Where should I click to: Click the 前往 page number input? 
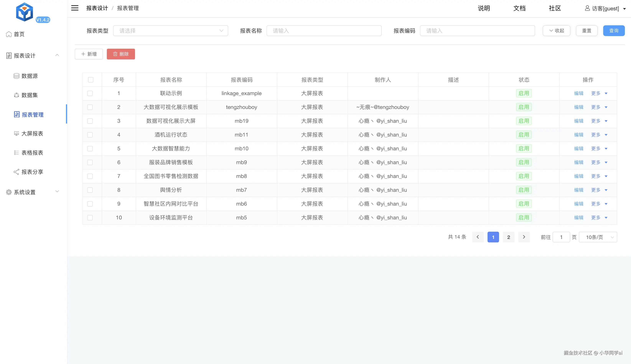click(561, 237)
